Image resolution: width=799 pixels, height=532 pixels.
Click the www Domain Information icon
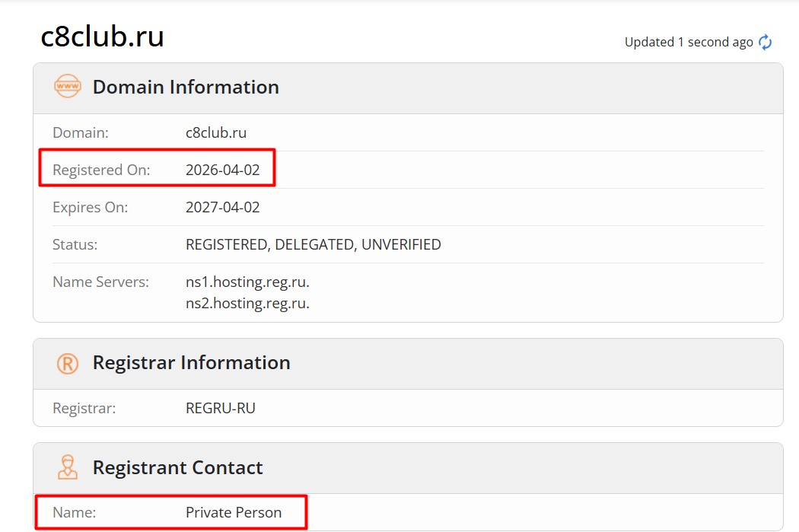(x=67, y=86)
